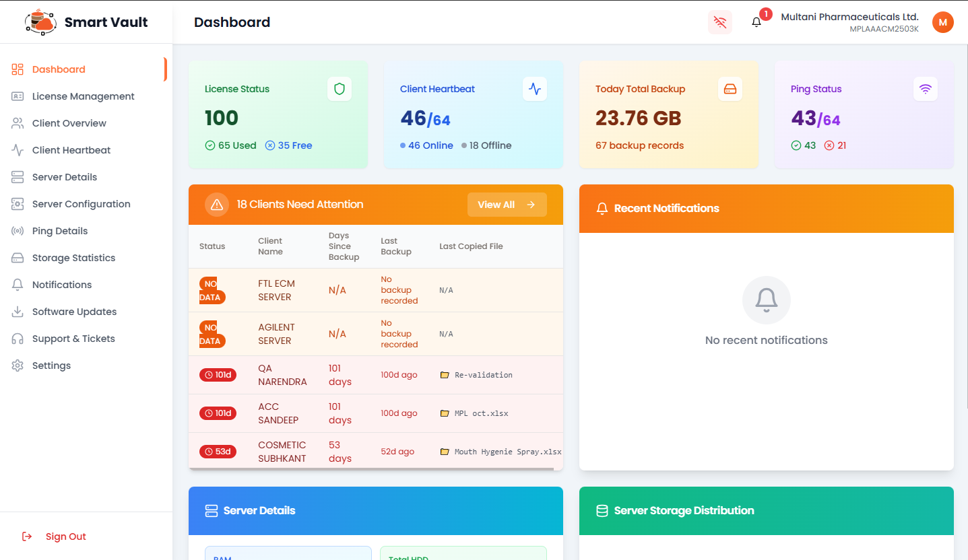Click the Ping Status wifi icon
Viewport: 968px width, 560px height.
[926, 89]
